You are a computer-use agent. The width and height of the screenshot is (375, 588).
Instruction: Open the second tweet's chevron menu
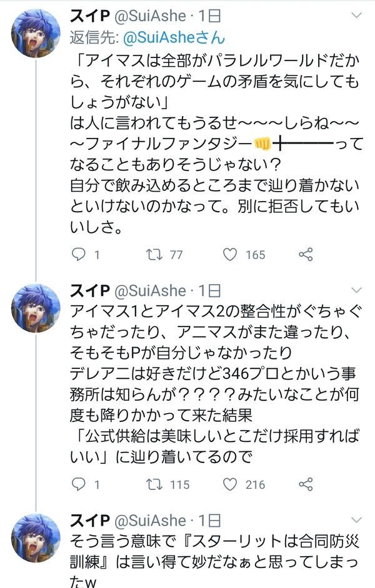356,290
